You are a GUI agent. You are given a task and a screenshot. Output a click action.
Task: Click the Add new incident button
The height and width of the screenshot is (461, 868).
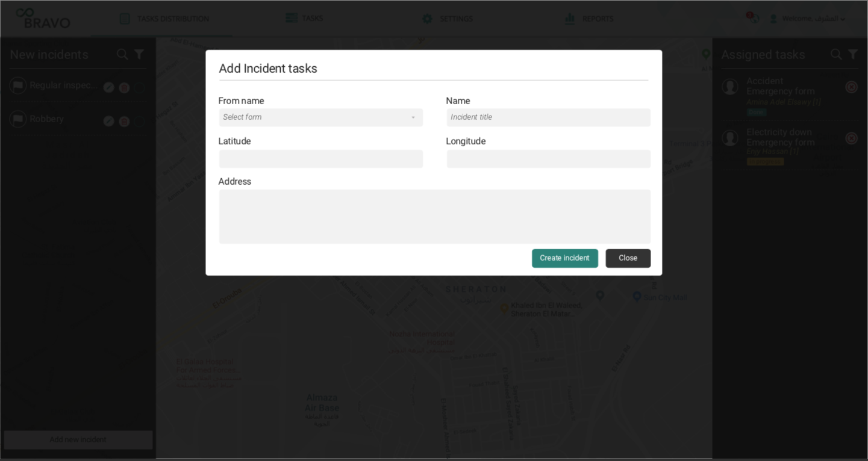(x=78, y=440)
